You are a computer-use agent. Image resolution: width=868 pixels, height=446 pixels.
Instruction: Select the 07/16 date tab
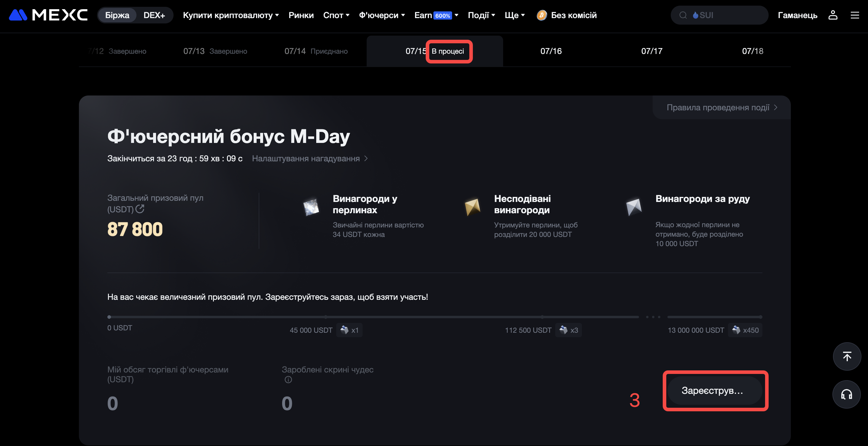click(551, 51)
